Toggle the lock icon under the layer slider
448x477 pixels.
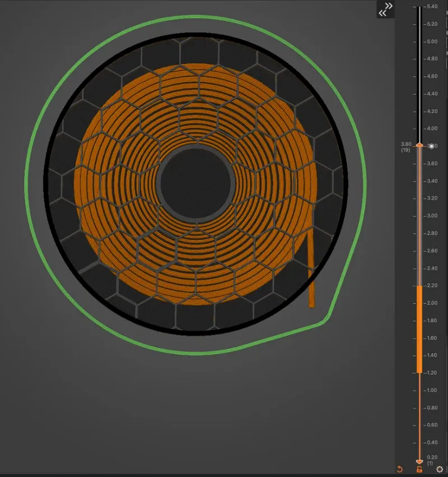(419, 469)
